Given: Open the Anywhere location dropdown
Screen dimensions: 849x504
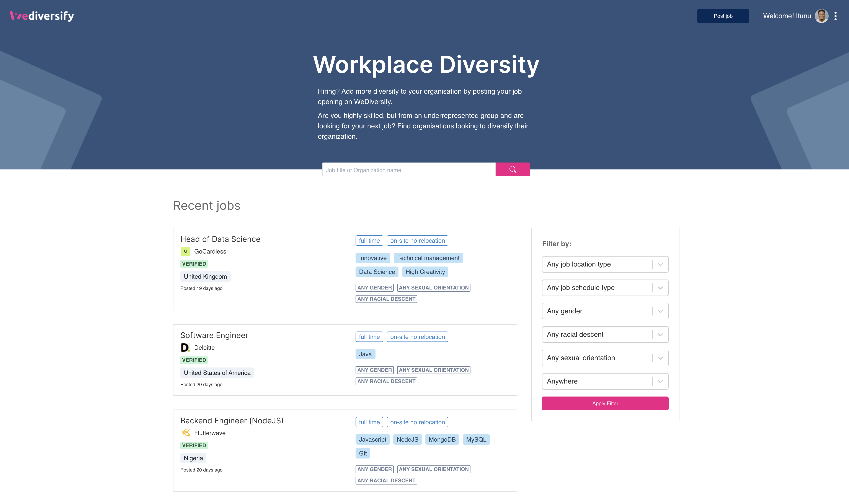Looking at the screenshot, I should click(605, 381).
